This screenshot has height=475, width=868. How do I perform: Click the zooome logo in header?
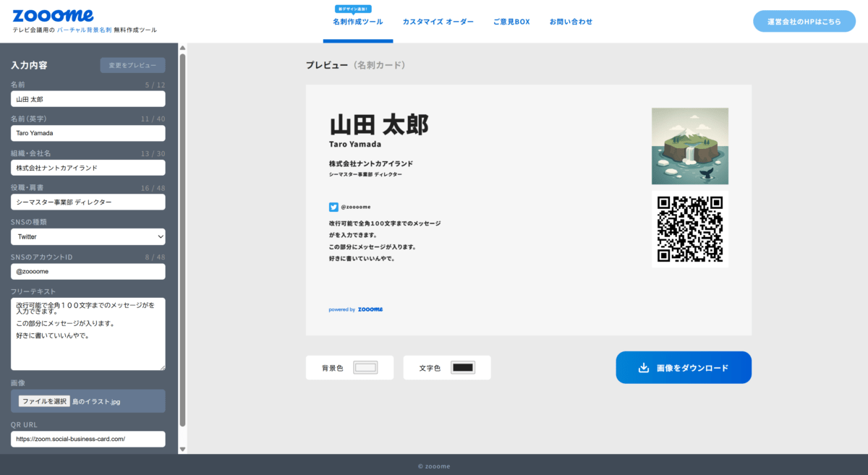click(53, 15)
